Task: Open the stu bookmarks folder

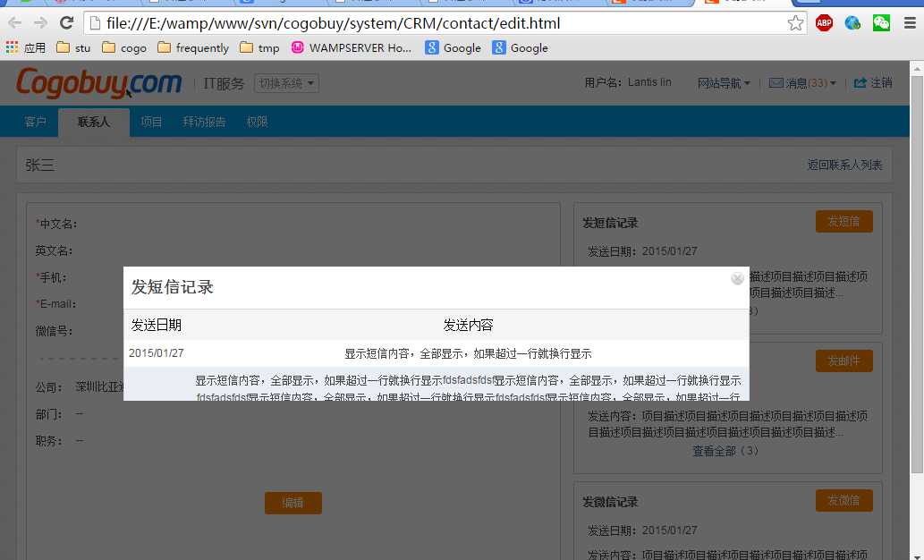Action: click(73, 47)
